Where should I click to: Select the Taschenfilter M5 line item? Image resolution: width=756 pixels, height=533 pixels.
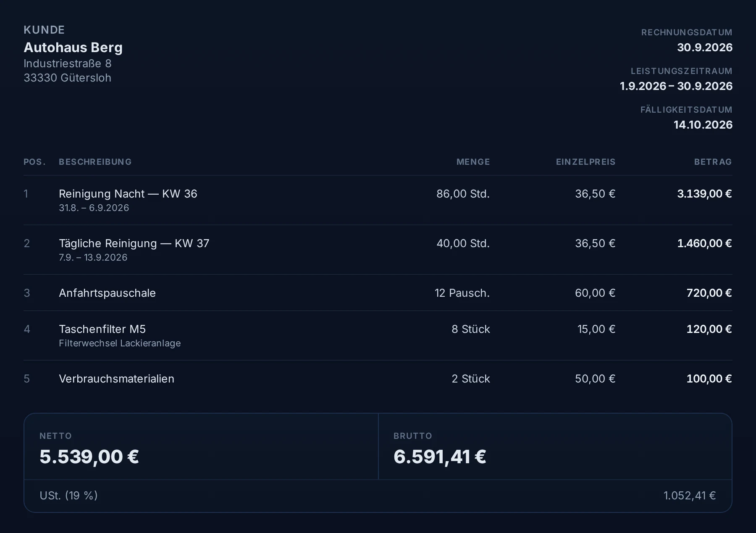point(378,335)
